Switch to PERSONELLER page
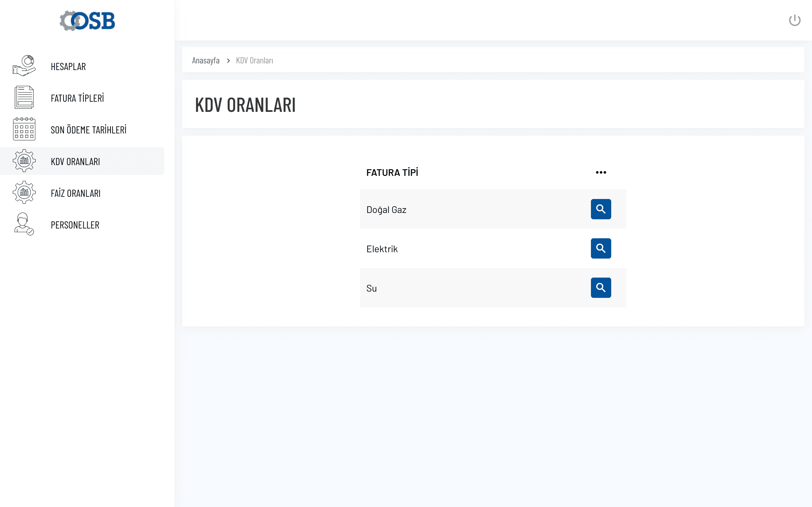The image size is (812, 507). [75, 225]
